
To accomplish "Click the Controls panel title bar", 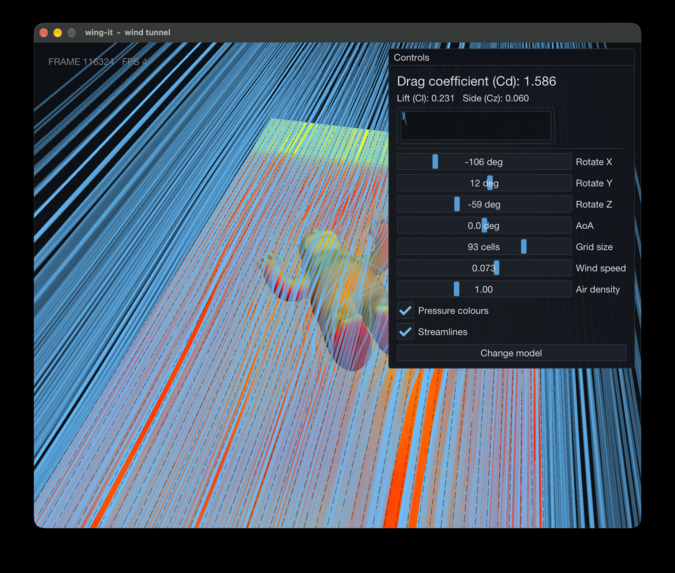I will tap(511, 58).
